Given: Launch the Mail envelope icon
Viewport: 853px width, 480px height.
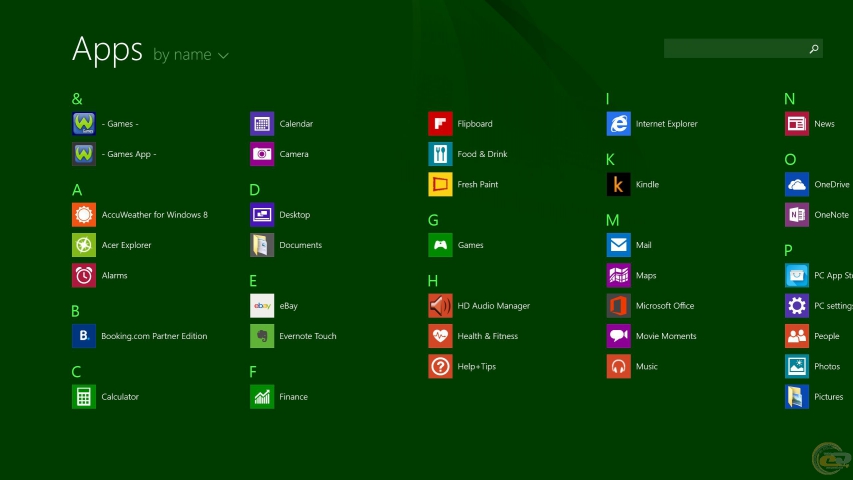Looking at the screenshot, I should tap(619, 245).
